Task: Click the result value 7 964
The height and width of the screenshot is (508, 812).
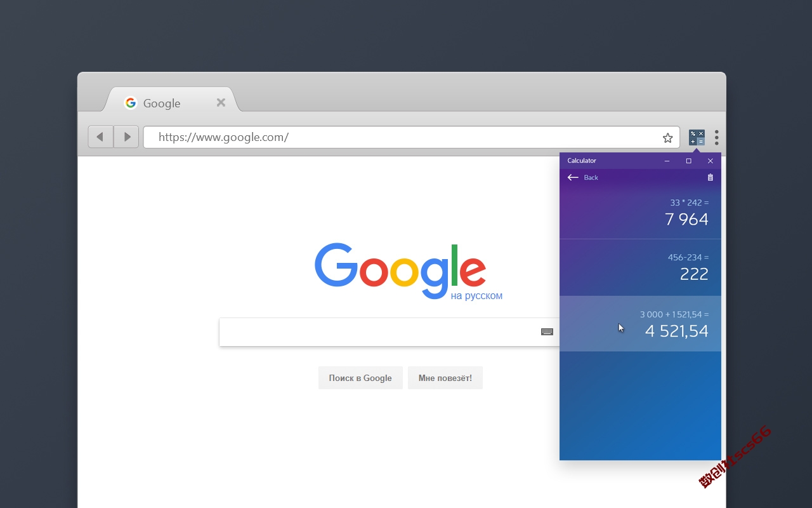Action: click(x=686, y=220)
